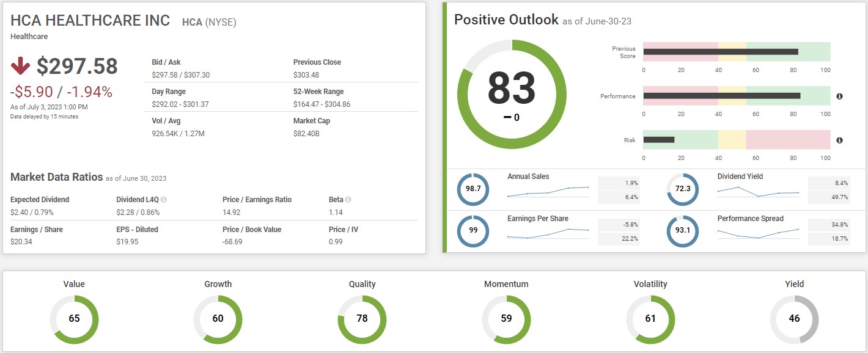868x353 pixels.
Task: Open the Yield 46 score gauge
Action: pos(794,319)
